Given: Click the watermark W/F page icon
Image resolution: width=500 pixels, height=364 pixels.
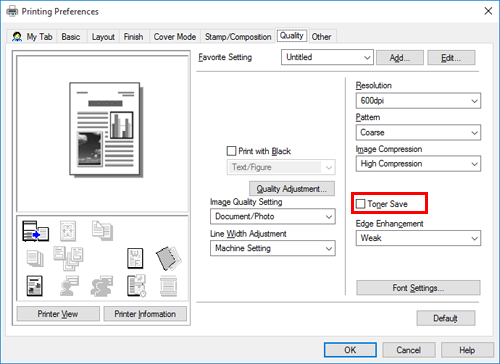Looking at the screenshot, I should point(135,258).
